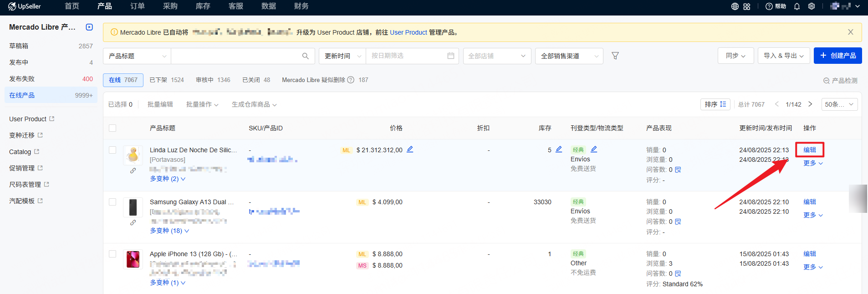The width and height of the screenshot is (868, 294).
Task: Expand 多变种 (18) variants list
Action: click(x=169, y=231)
